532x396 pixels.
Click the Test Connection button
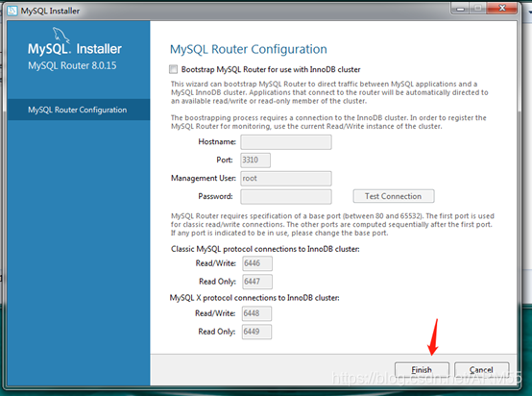(394, 196)
